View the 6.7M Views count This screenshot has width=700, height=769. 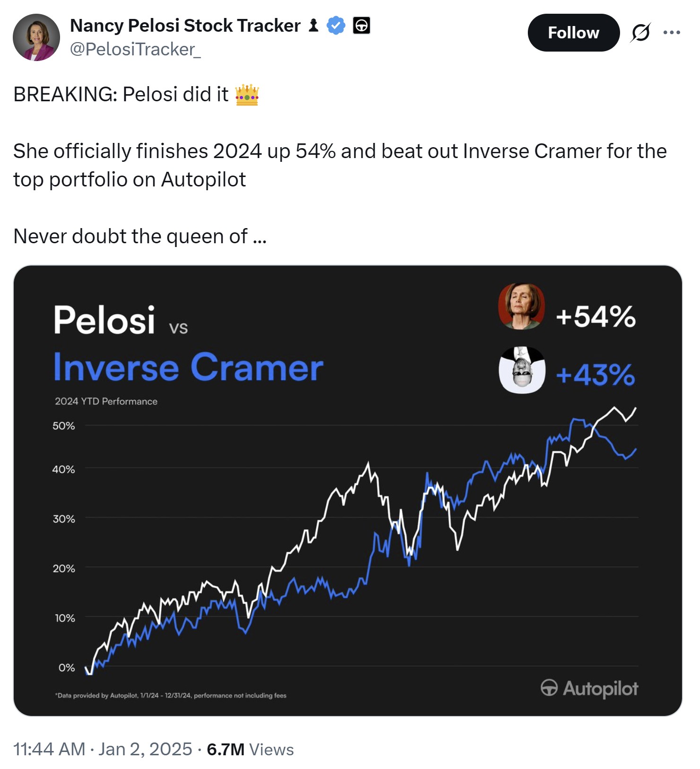click(x=250, y=749)
